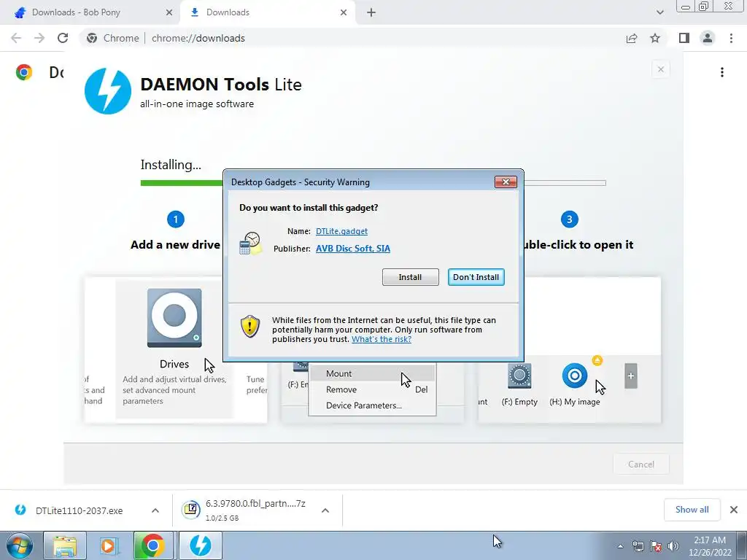Click the taskbar clock showing 2:17 AM
Image resolution: width=747 pixels, height=560 pixels.
click(x=710, y=546)
